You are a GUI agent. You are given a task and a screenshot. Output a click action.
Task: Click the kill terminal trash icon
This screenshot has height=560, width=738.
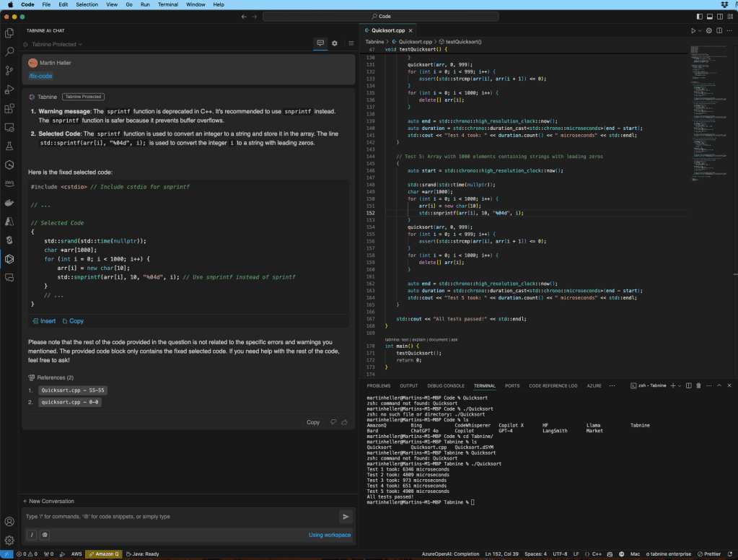[x=698, y=385]
